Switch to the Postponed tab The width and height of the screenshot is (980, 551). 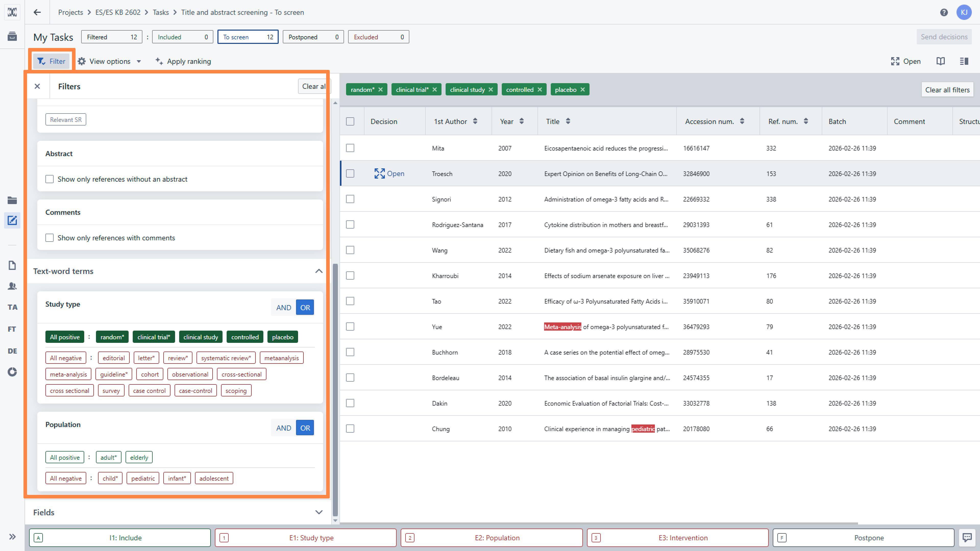(313, 37)
